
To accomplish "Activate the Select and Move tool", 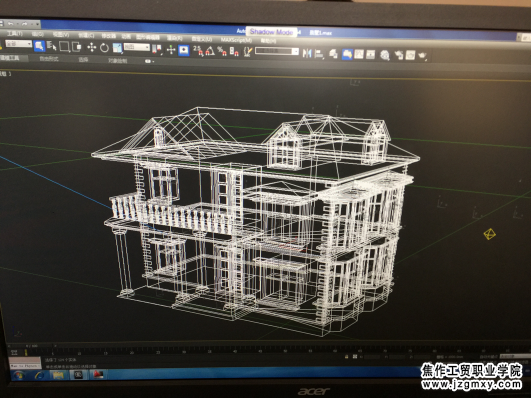I will 91,47.
